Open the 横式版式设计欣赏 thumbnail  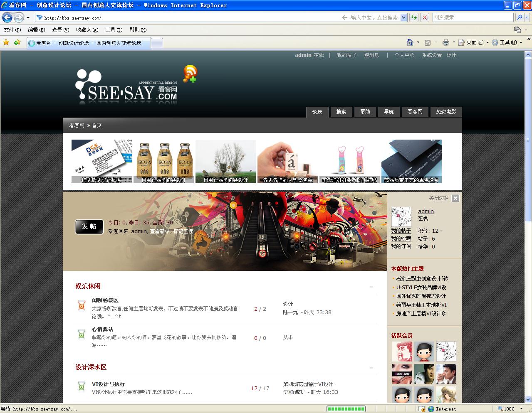pos(102,161)
